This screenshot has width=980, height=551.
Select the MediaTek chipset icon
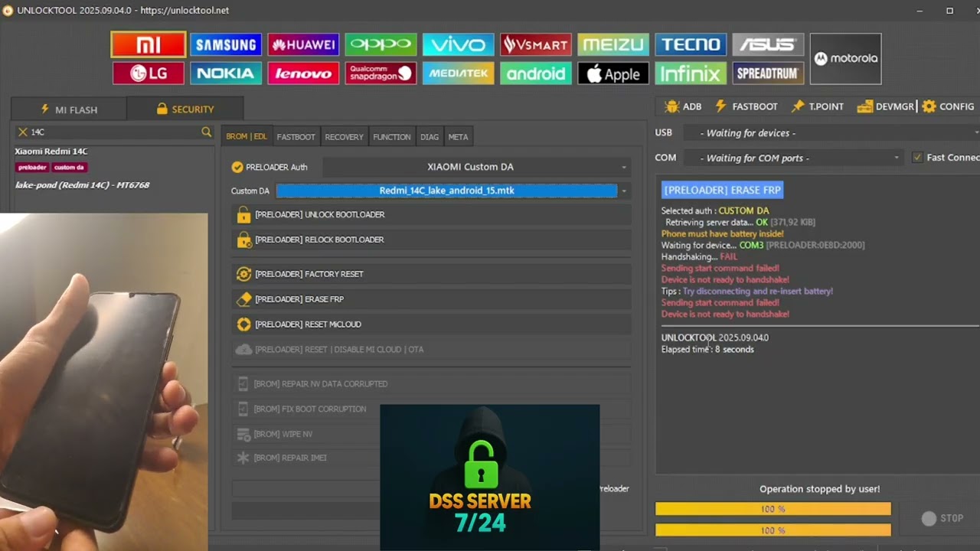tap(459, 73)
